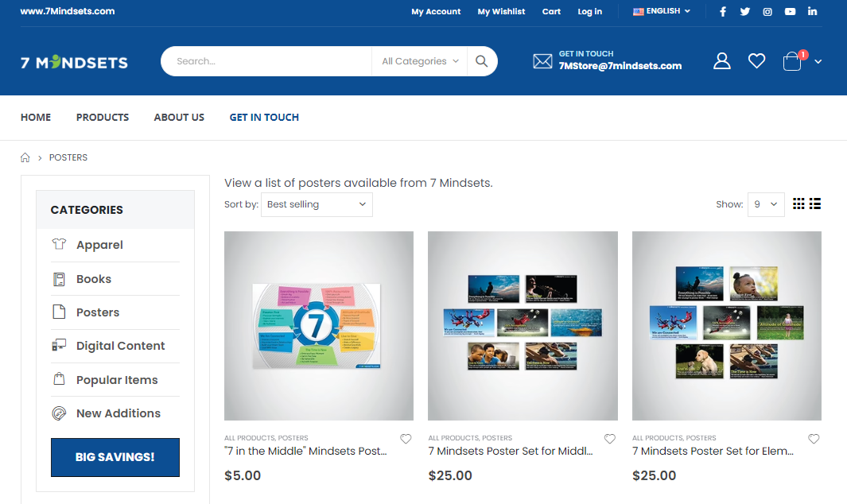Switch to grid view layout
847x504 pixels.
(799, 204)
